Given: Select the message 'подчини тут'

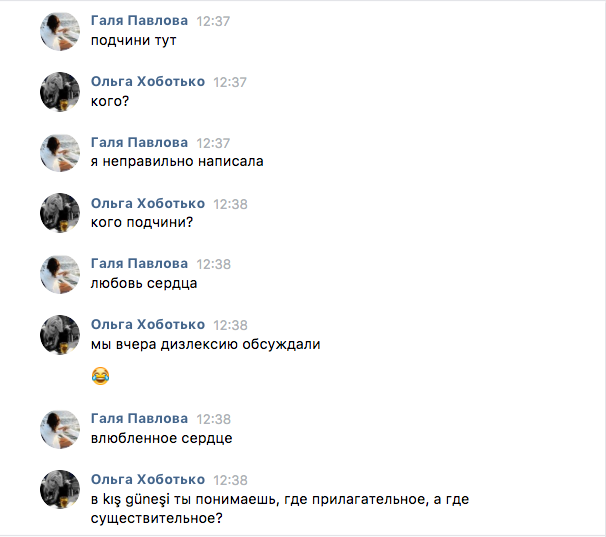Looking at the screenshot, I should [x=134, y=40].
